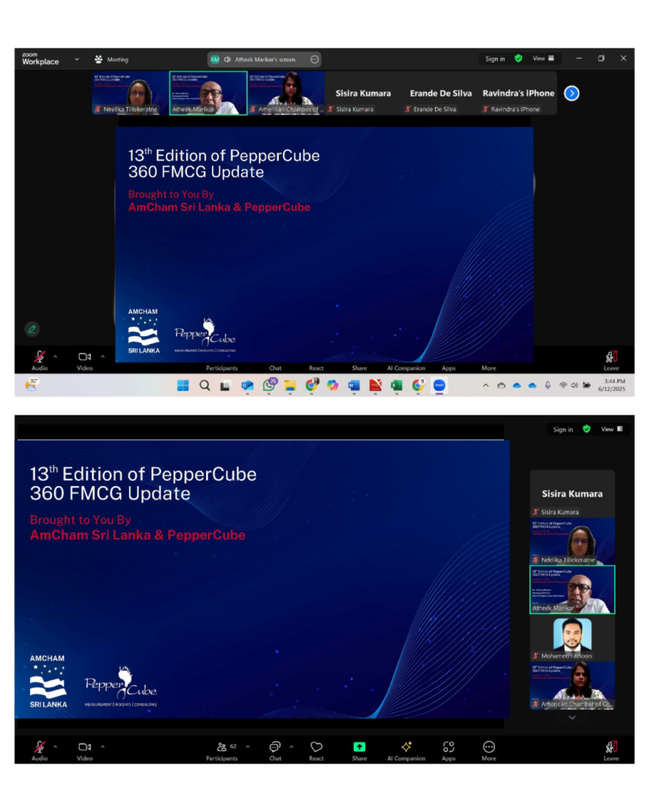
Task: Open More options in lower Zoom window
Action: click(489, 750)
